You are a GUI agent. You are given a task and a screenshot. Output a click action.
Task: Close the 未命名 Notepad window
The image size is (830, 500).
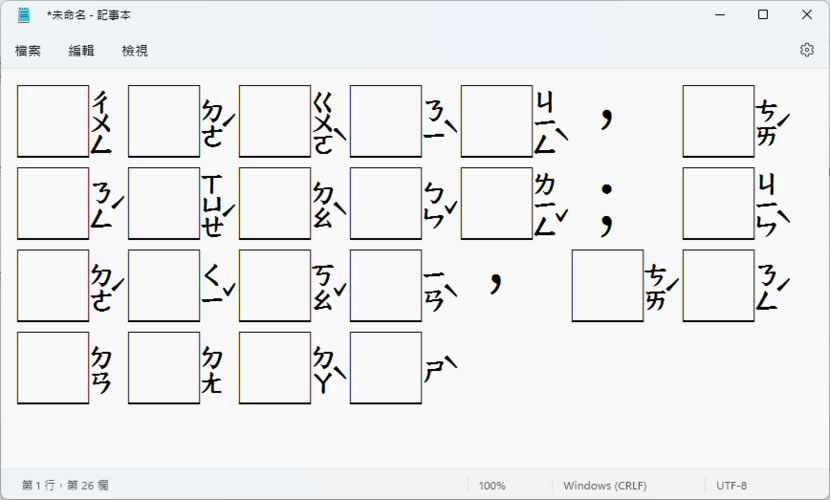(x=807, y=15)
